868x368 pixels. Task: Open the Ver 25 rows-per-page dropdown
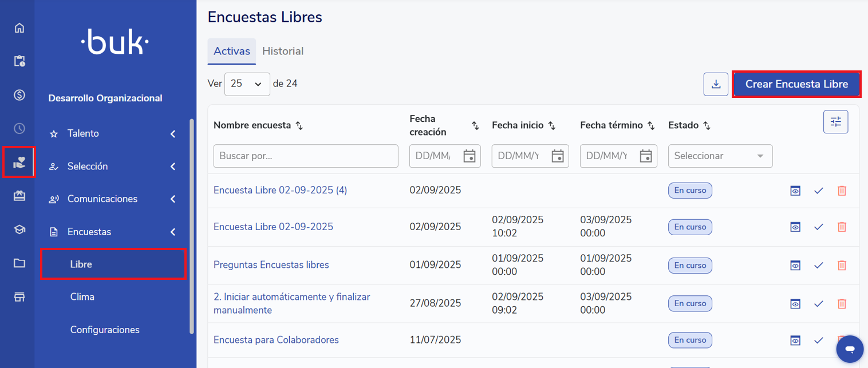(x=247, y=84)
